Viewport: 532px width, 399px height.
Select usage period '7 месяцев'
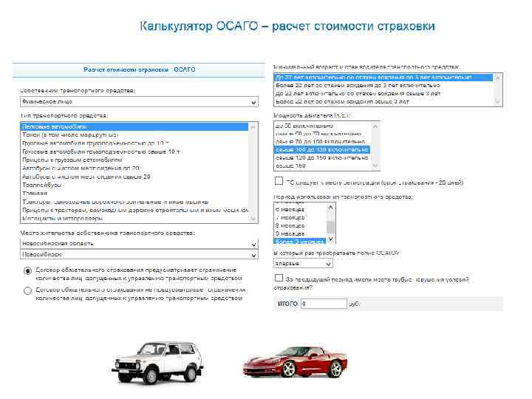pyautogui.click(x=300, y=217)
